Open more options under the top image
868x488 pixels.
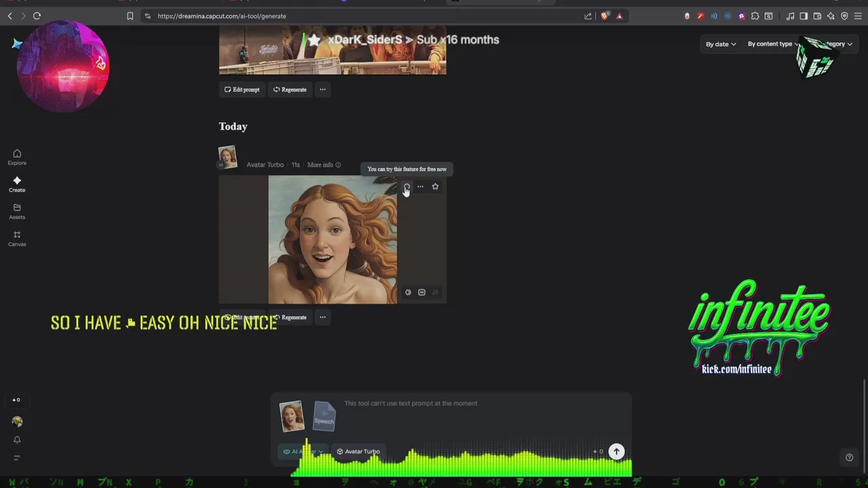click(x=323, y=89)
